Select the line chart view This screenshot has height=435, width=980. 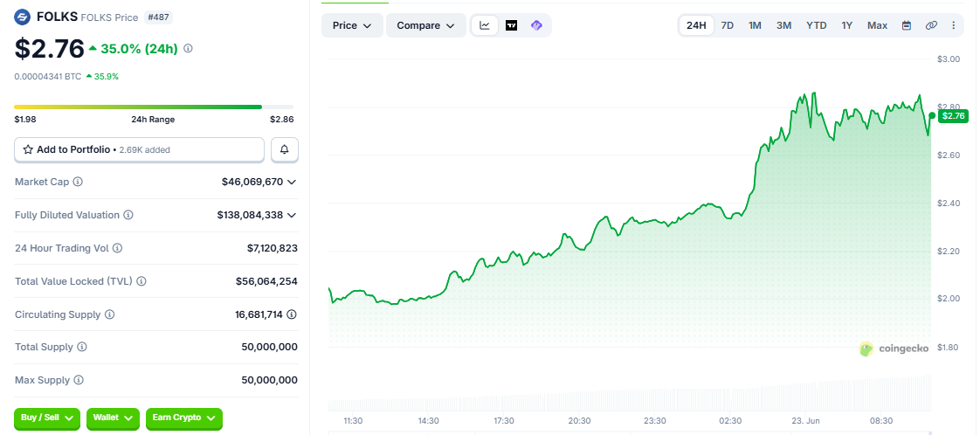(485, 25)
